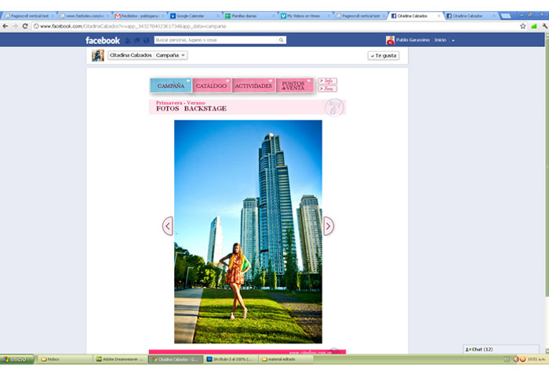Click the red system tray icon

[516, 359]
